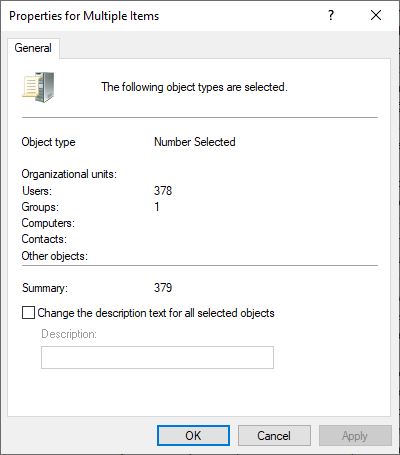Image resolution: width=400 pixels, height=455 pixels.
Task: Enable Change the description text checkbox
Action: point(28,313)
